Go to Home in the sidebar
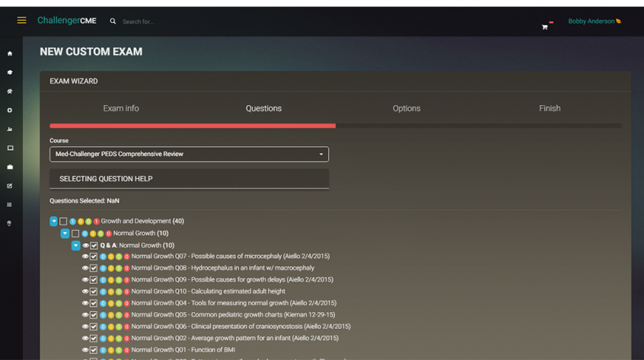The height and width of the screenshot is (360, 644). pos(10,53)
